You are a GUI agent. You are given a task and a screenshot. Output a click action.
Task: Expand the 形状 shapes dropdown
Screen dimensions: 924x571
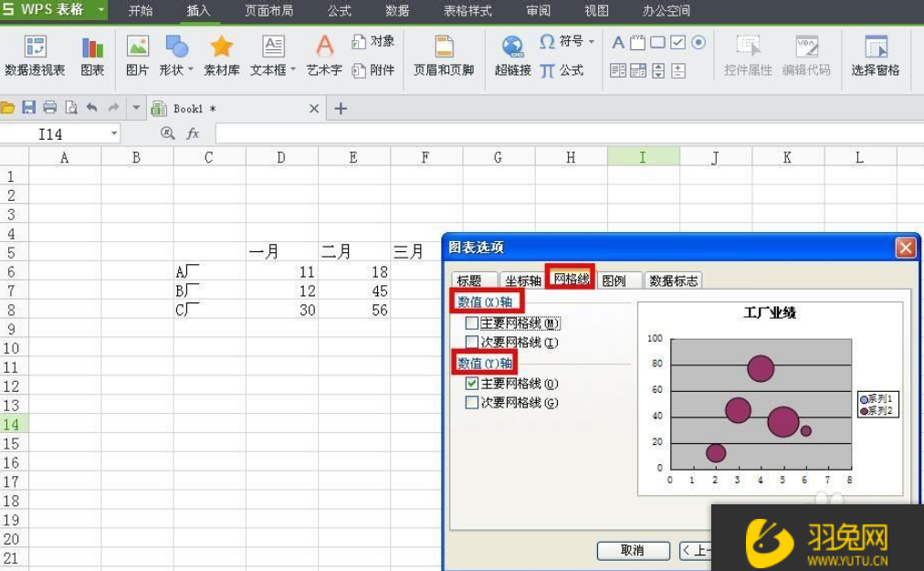190,69
